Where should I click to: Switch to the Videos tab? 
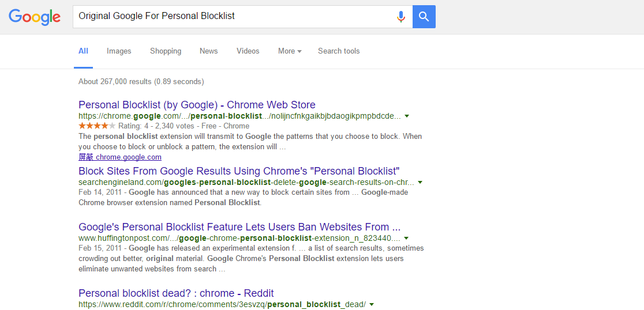coord(248,51)
